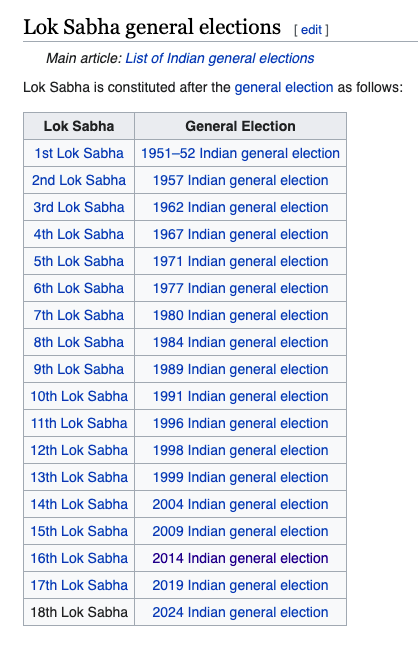Open 1980 Indian general election link
The image size is (418, 650).
coord(241,315)
